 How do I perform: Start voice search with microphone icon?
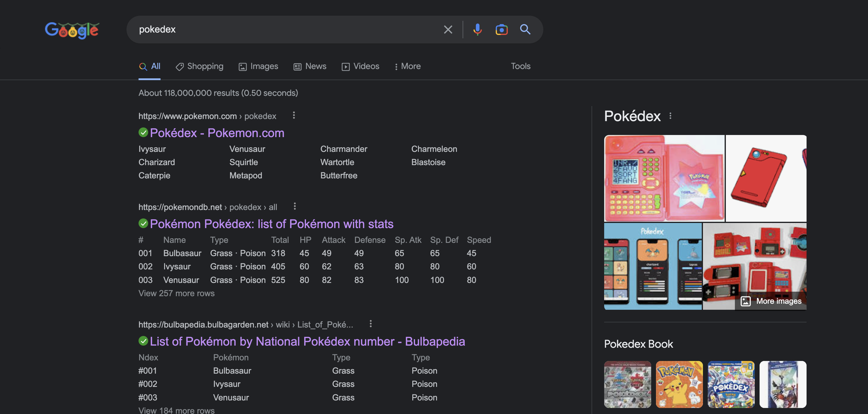(477, 30)
